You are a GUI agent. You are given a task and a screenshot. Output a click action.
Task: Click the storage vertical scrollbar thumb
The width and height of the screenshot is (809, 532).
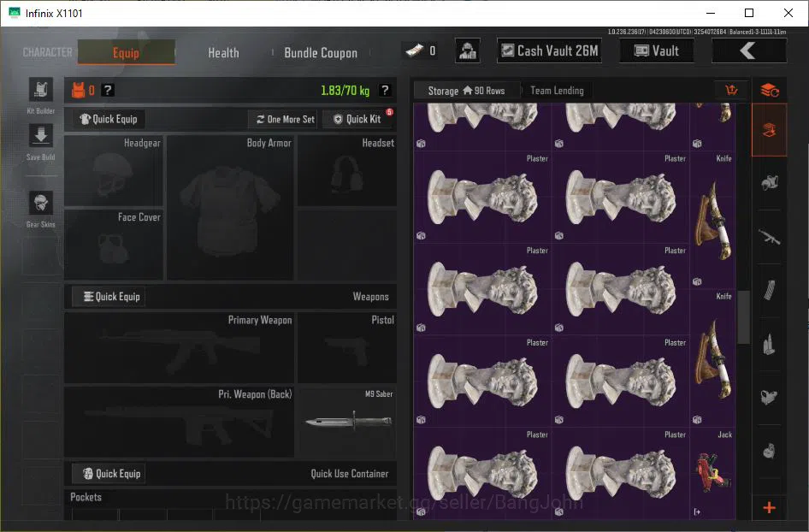(743, 317)
